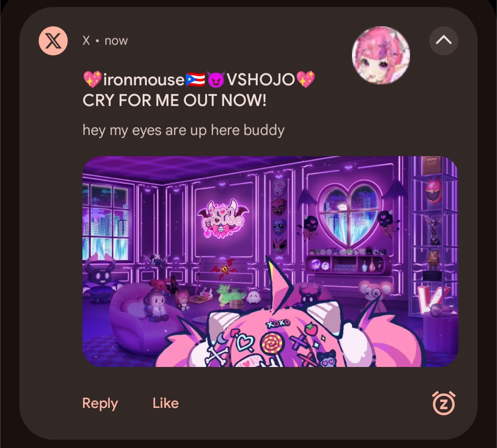Click the sparkling heart emoji after VSHOJO
Image resolution: width=497 pixels, height=448 pixels.
click(x=306, y=79)
